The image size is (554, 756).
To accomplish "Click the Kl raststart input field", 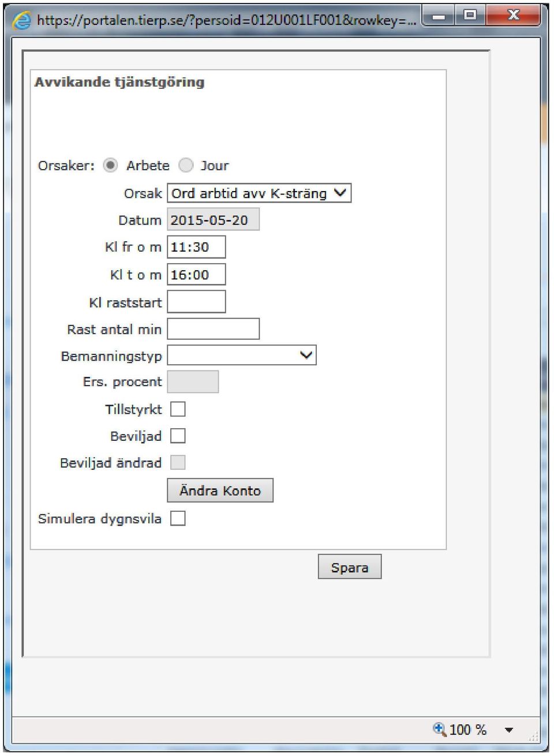I will click(x=196, y=302).
